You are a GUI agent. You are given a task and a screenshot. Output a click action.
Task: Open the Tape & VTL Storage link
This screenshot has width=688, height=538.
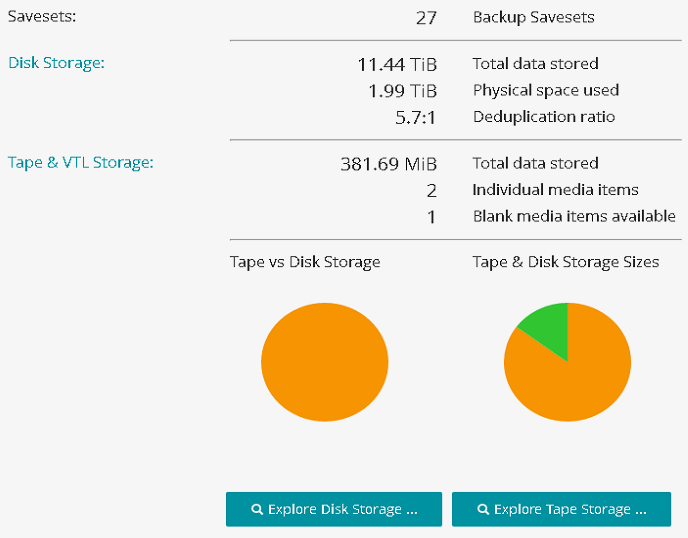click(81, 162)
